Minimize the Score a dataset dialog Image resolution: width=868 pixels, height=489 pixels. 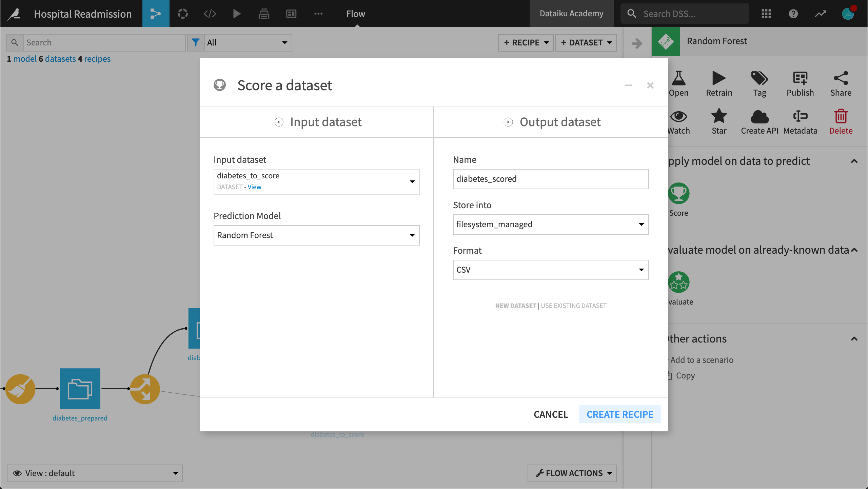[x=629, y=85]
